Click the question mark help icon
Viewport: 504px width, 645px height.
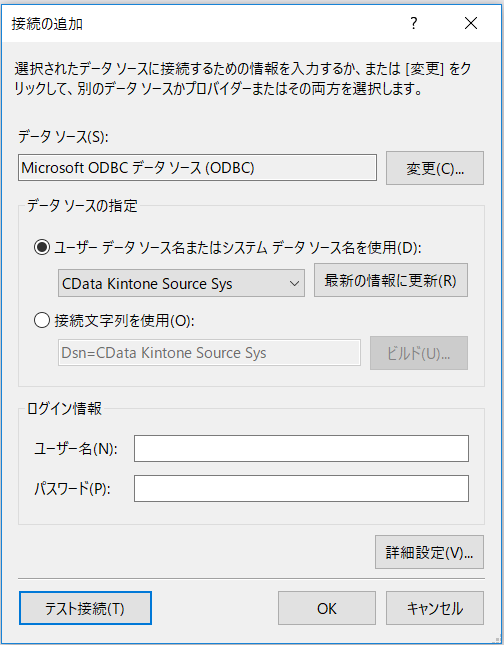click(413, 23)
